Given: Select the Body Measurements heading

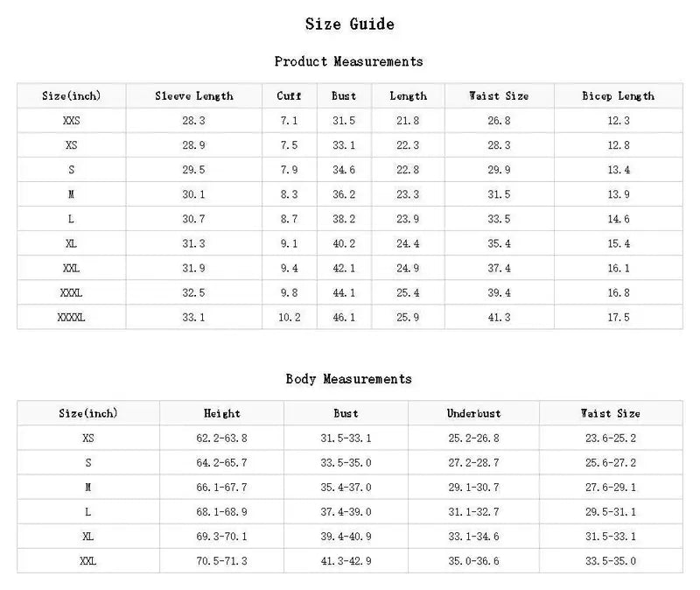Looking at the screenshot, I should 348,379.
